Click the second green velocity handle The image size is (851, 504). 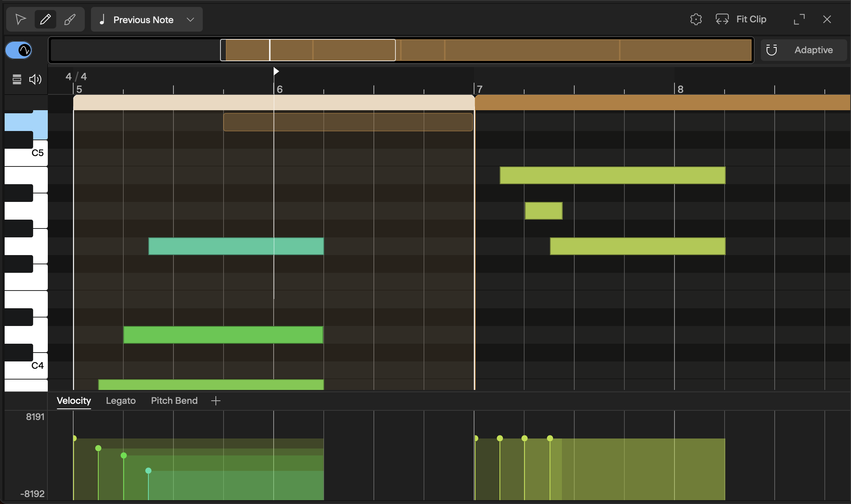point(124,455)
